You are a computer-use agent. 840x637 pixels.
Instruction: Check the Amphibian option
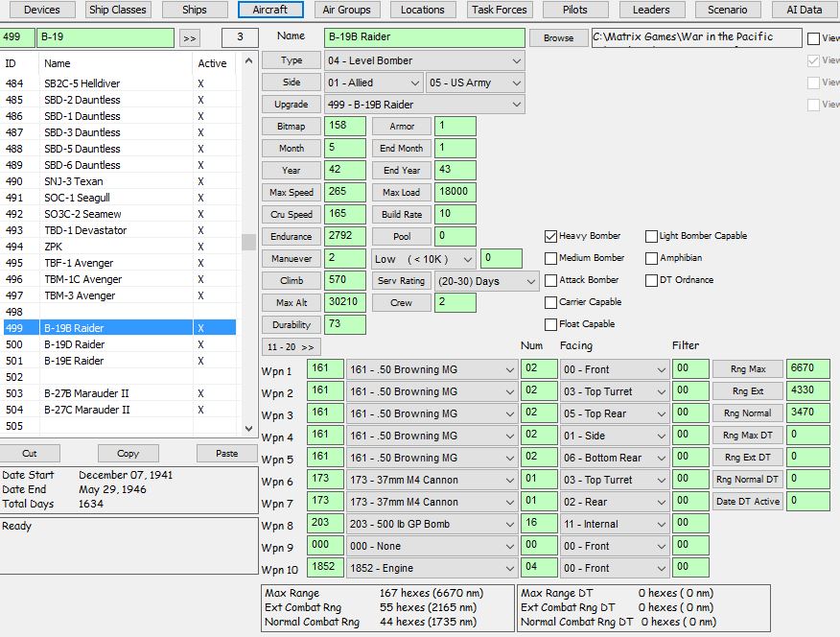(x=651, y=258)
